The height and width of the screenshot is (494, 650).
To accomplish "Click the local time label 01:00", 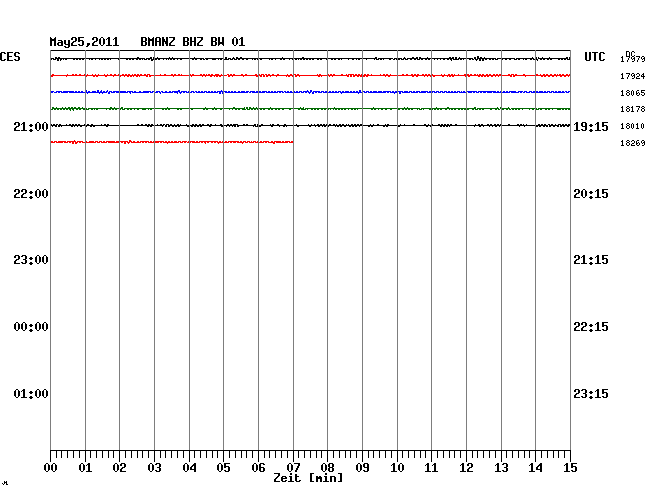I will pos(31,394).
